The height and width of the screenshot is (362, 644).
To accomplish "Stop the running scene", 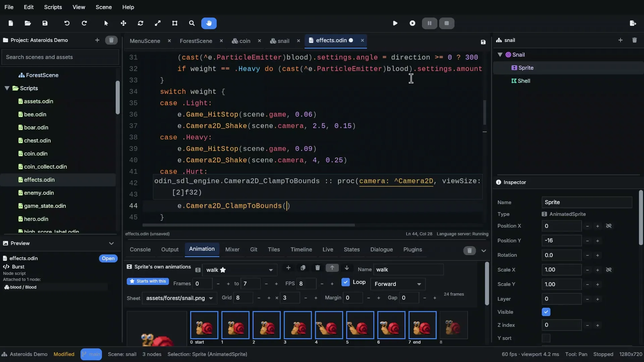I will click(x=447, y=23).
